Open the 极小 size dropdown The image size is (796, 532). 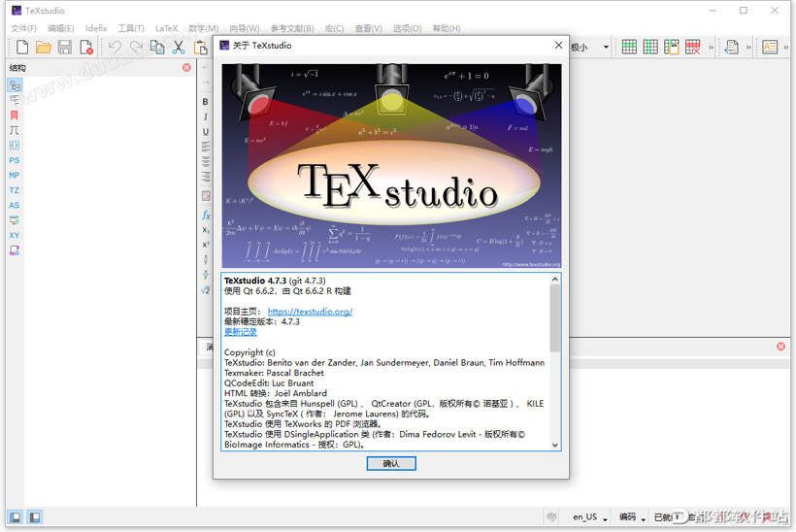[589, 48]
